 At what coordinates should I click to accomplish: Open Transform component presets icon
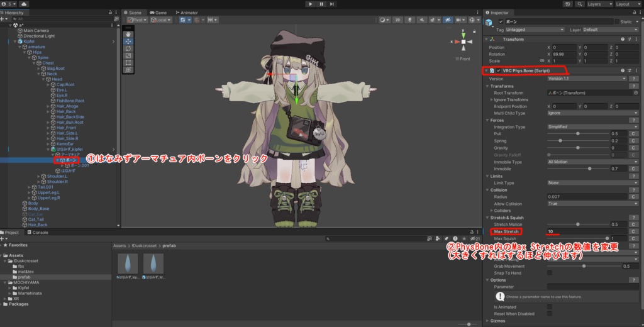coord(629,40)
